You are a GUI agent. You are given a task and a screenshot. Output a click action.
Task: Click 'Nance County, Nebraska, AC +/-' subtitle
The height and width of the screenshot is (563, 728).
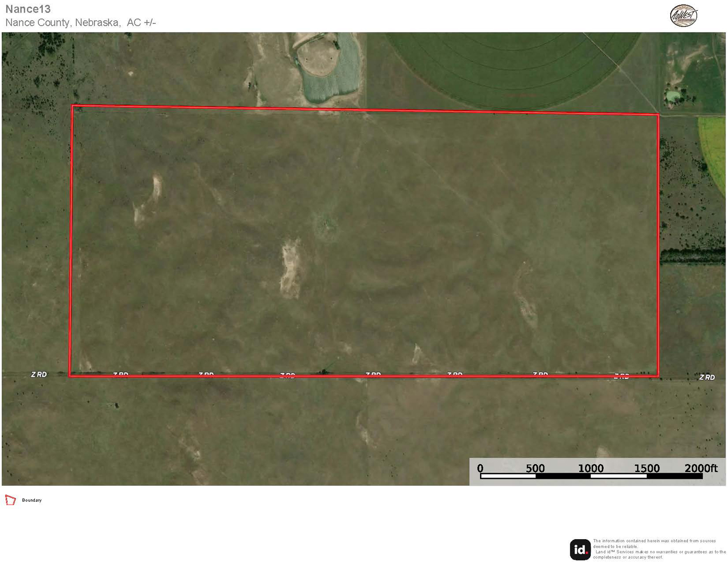click(81, 23)
